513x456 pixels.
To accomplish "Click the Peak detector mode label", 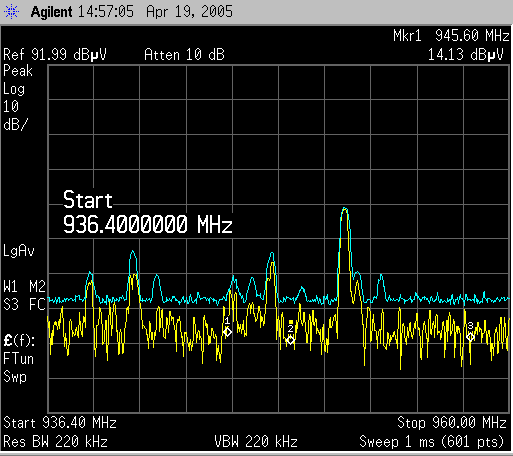I will [x=18, y=71].
